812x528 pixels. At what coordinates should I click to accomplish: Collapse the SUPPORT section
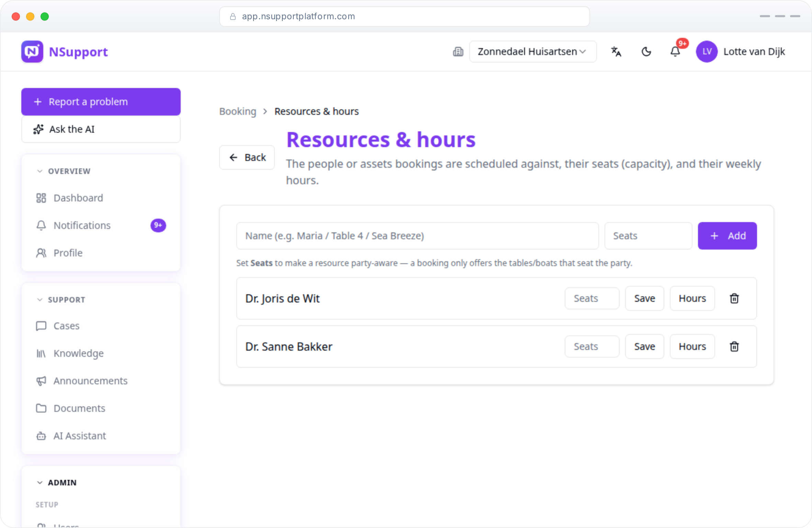61,300
